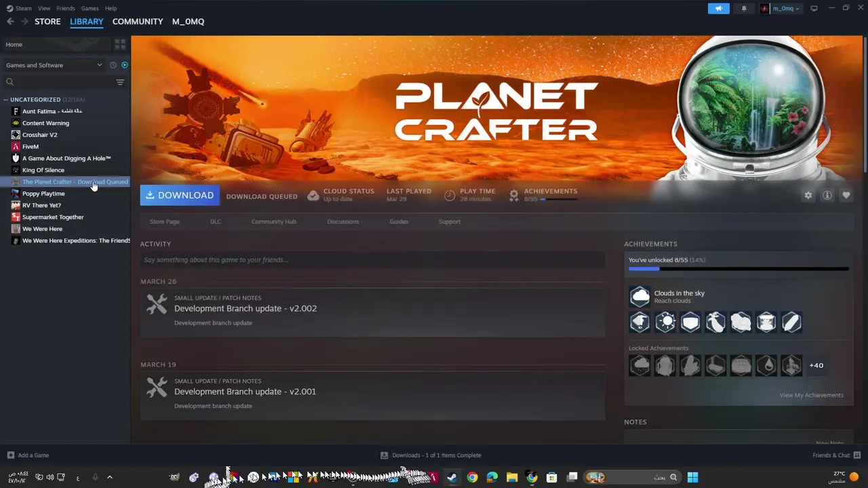The height and width of the screenshot is (488, 868).
Task: Click View My Achievements link
Action: click(812, 395)
